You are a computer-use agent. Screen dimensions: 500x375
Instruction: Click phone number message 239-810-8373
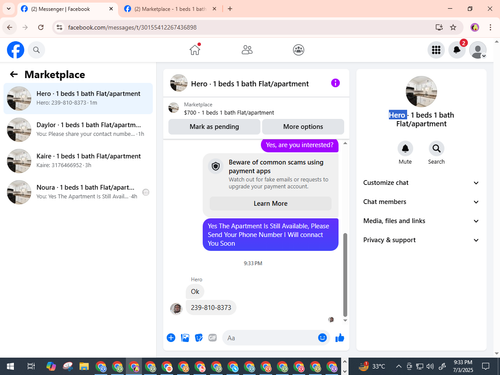pyautogui.click(x=211, y=307)
